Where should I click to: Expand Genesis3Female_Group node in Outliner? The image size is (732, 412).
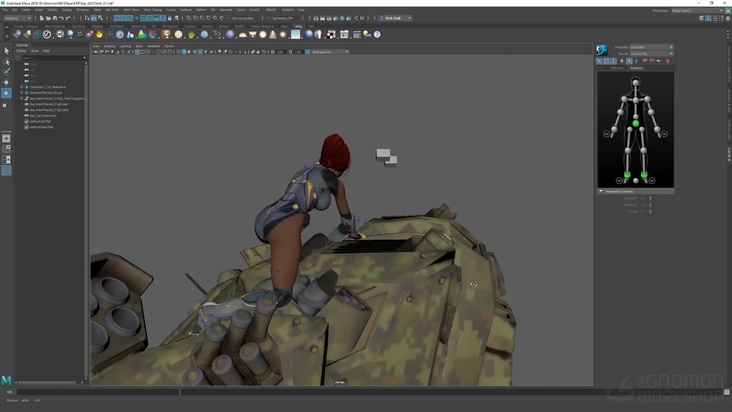pos(21,93)
